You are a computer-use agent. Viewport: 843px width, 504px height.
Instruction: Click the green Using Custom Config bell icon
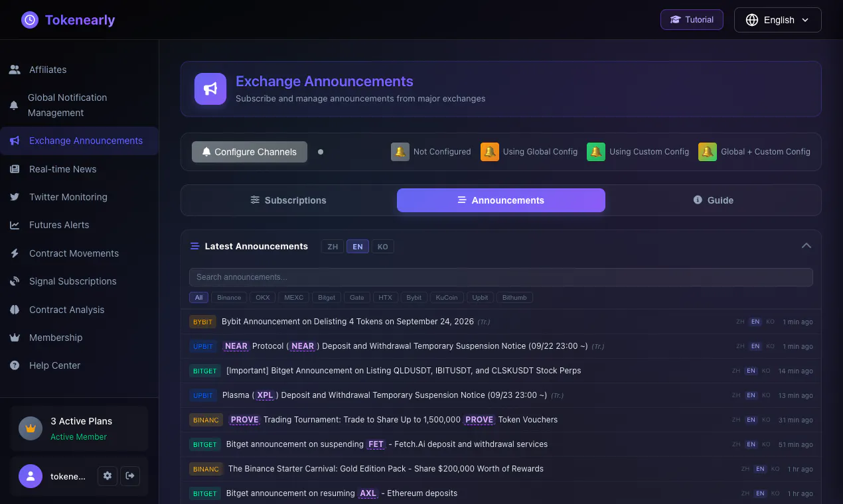596,152
